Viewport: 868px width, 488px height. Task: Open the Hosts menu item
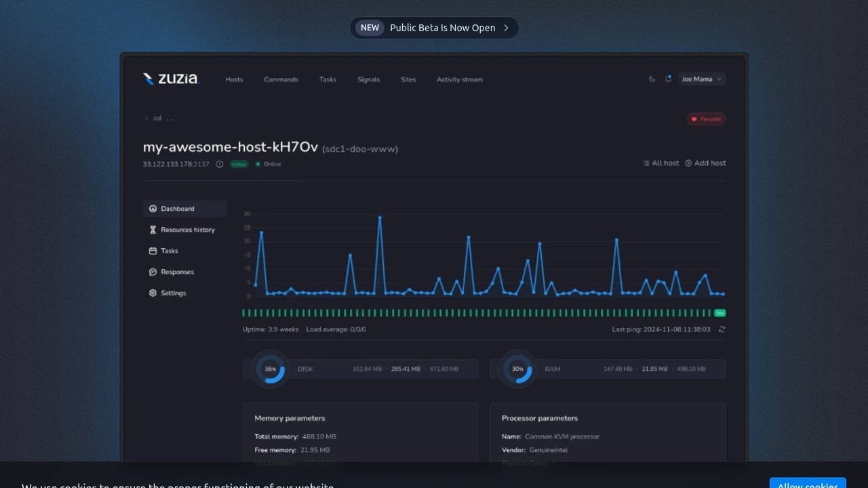pos(234,80)
